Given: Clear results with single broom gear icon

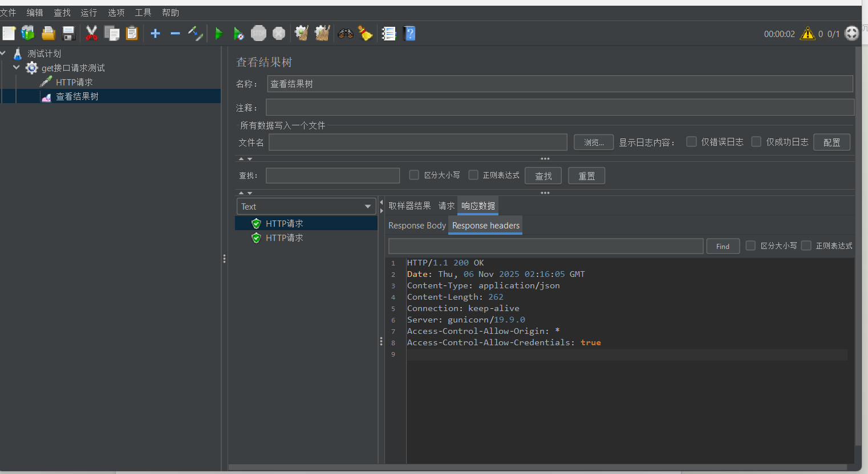Looking at the screenshot, I should (302, 34).
